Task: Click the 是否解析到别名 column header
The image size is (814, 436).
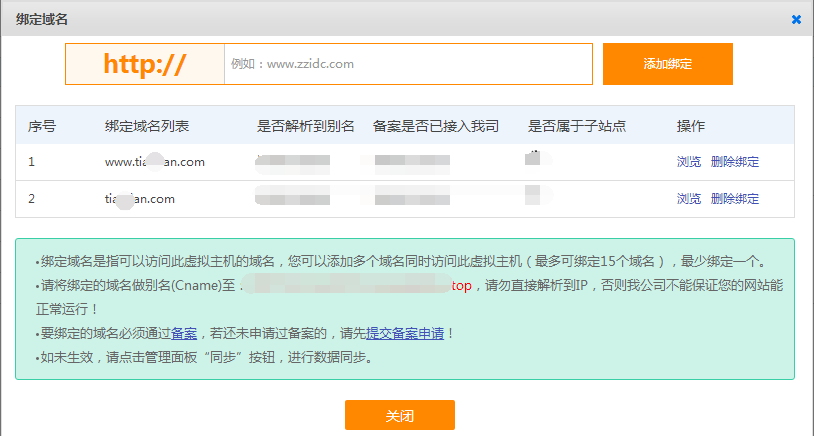Action: point(306,126)
